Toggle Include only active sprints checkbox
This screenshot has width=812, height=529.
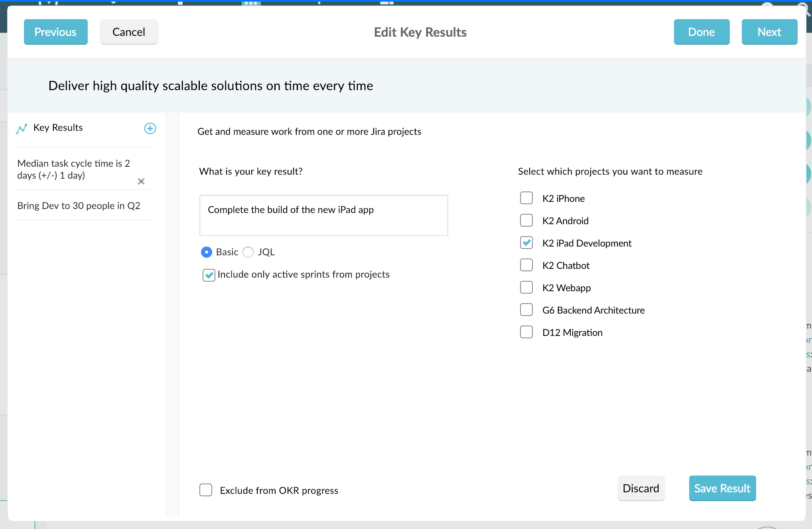coord(209,275)
